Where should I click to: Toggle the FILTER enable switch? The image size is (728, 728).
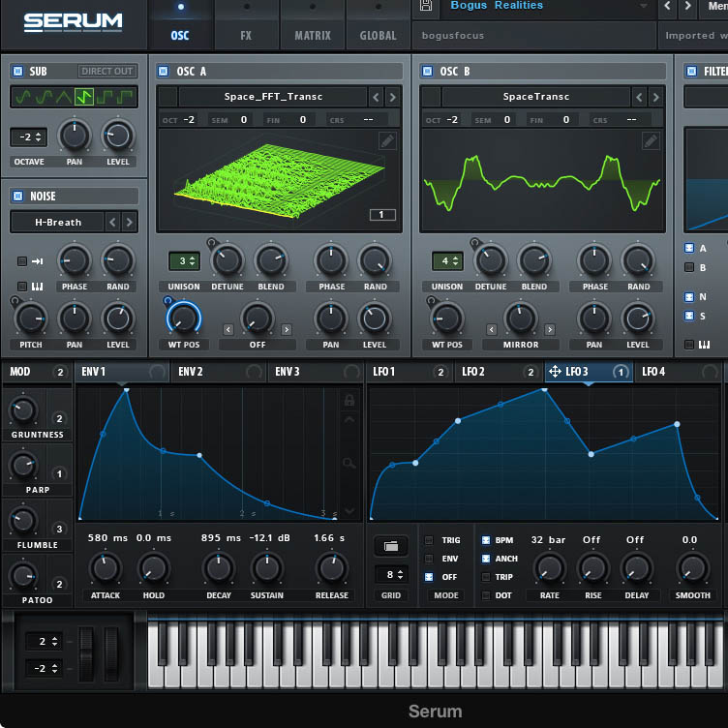[x=691, y=71]
